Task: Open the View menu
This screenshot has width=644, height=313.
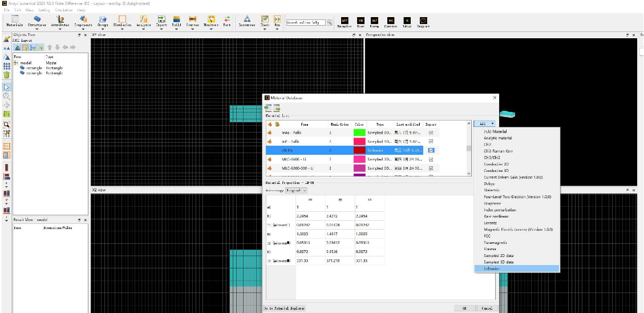Action: click(30, 10)
